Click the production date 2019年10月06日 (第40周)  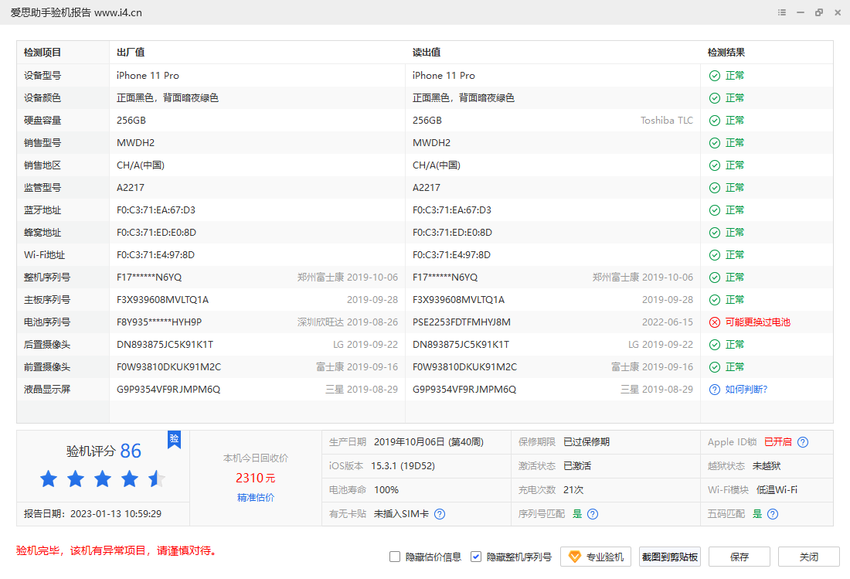point(429,442)
